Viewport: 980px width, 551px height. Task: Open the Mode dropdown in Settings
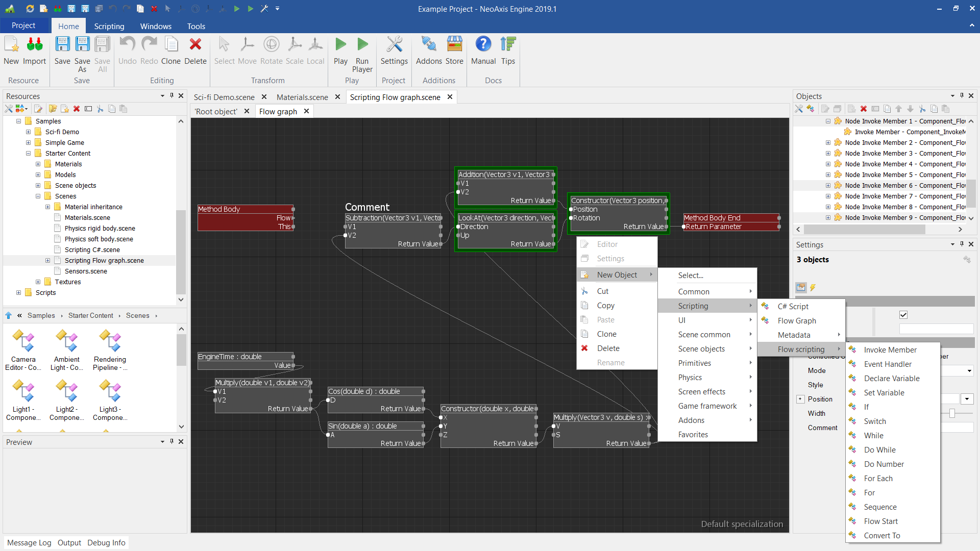point(969,371)
